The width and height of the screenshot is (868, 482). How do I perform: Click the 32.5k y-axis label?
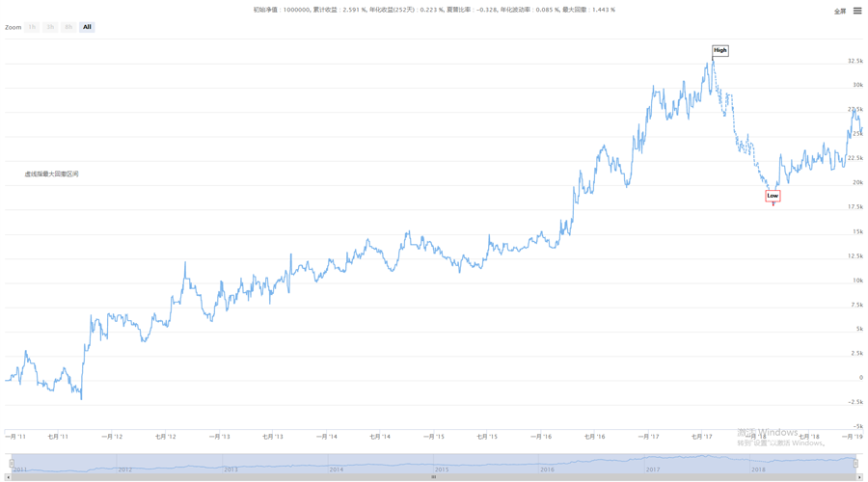[854, 61]
